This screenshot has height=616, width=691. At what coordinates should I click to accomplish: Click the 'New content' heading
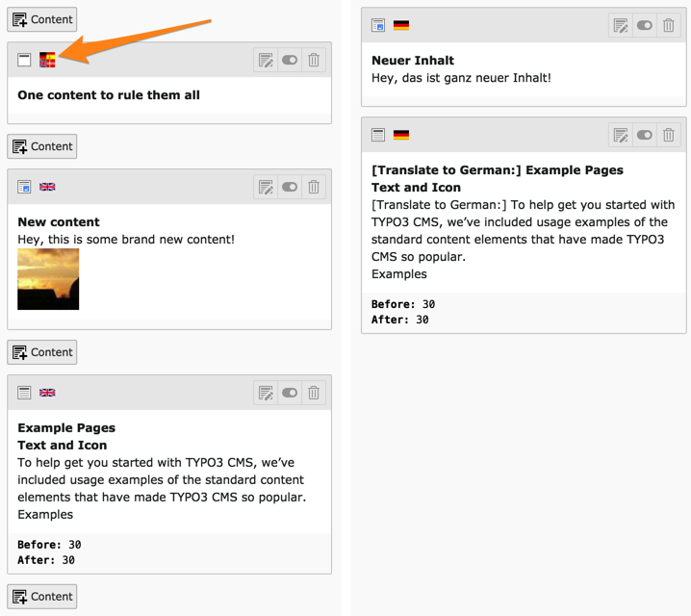59,222
